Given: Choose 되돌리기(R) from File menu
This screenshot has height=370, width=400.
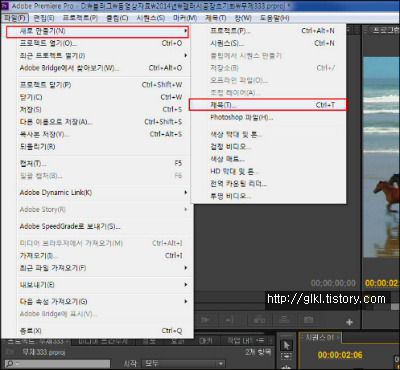Looking at the screenshot, I should click(103, 147).
